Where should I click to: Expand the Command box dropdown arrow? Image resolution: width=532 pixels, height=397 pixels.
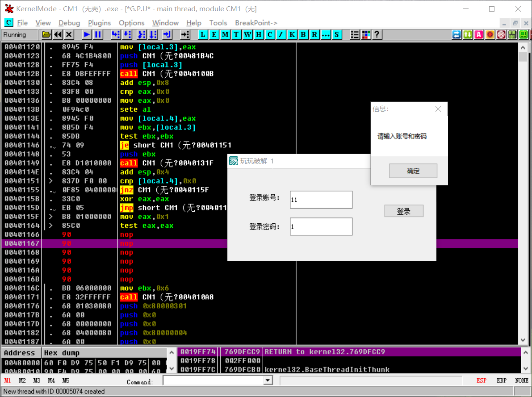[268, 380]
